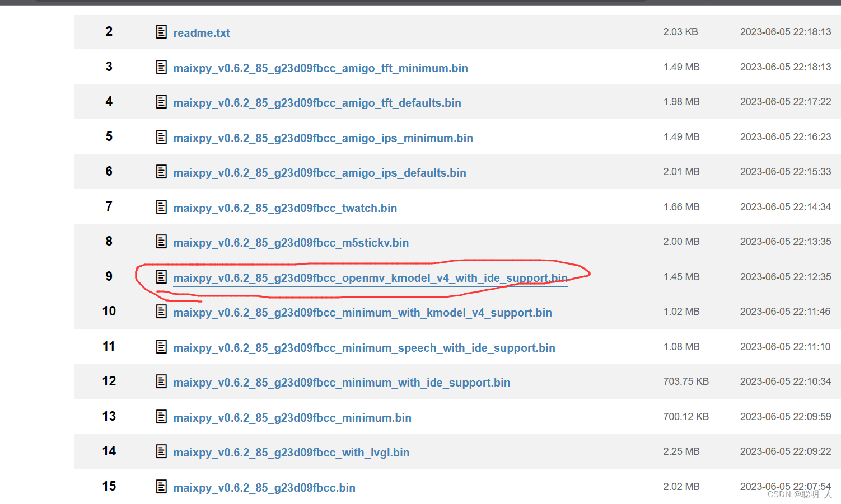
Task: Click the timestamp 2023-06-05 22:14:34
Action: 786,207
